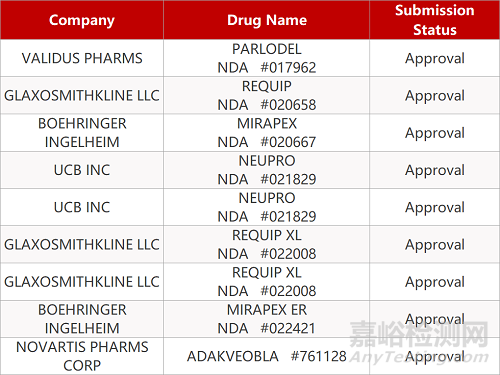Select the ADAKVEOBLA #761128 cell
The image size is (500, 375).
(266, 356)
